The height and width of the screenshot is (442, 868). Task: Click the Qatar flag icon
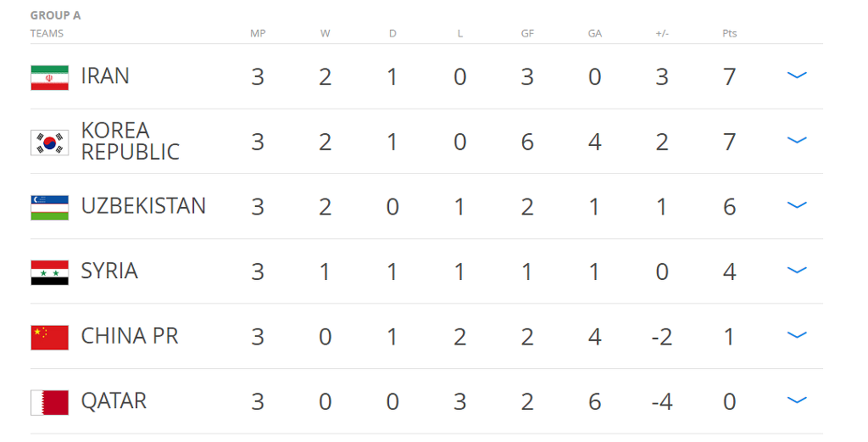[49, 402]
